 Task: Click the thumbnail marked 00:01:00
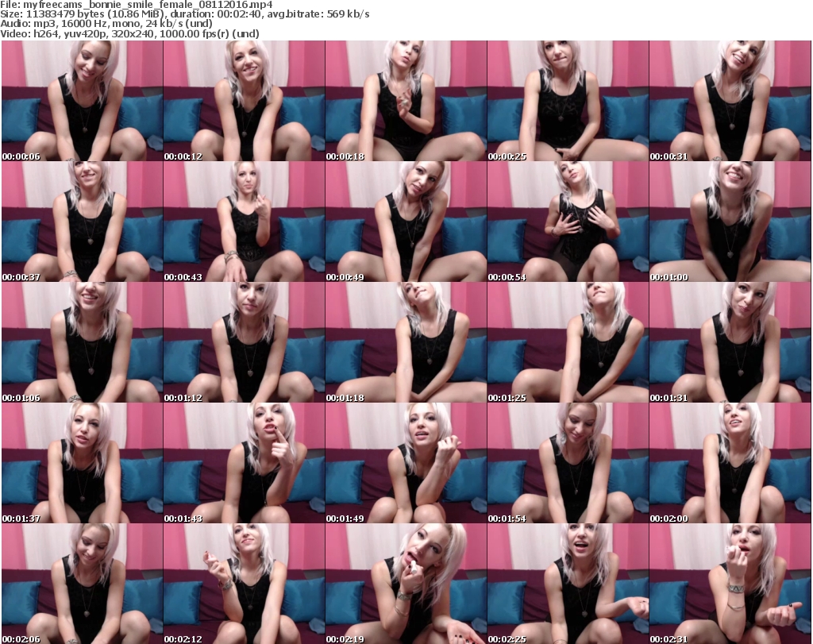pos(730,222)
